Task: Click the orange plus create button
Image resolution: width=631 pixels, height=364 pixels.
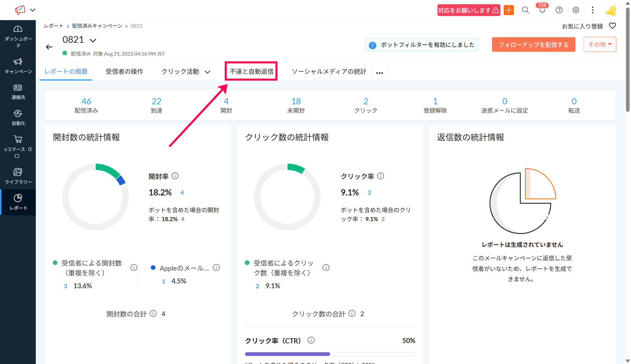Action: (509, 10)
